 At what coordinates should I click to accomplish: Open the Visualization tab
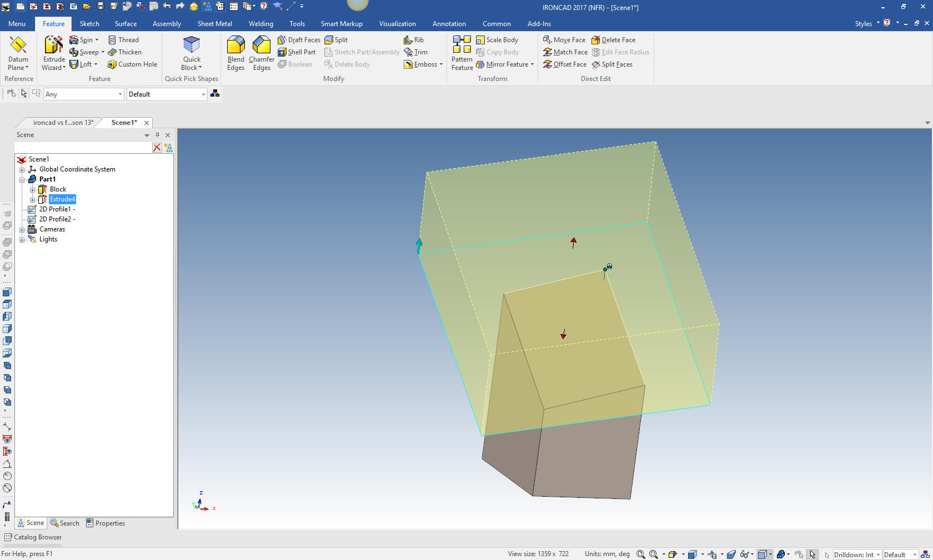click(397, 24)
